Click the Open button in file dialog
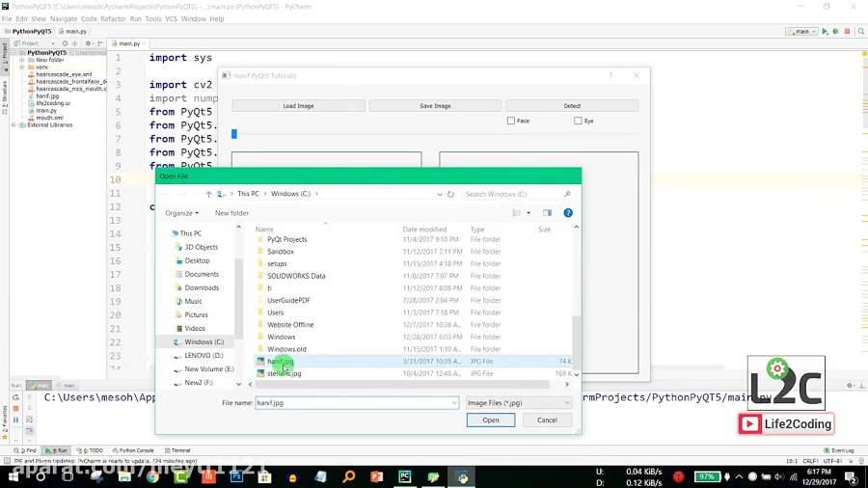 coord(491,420)
